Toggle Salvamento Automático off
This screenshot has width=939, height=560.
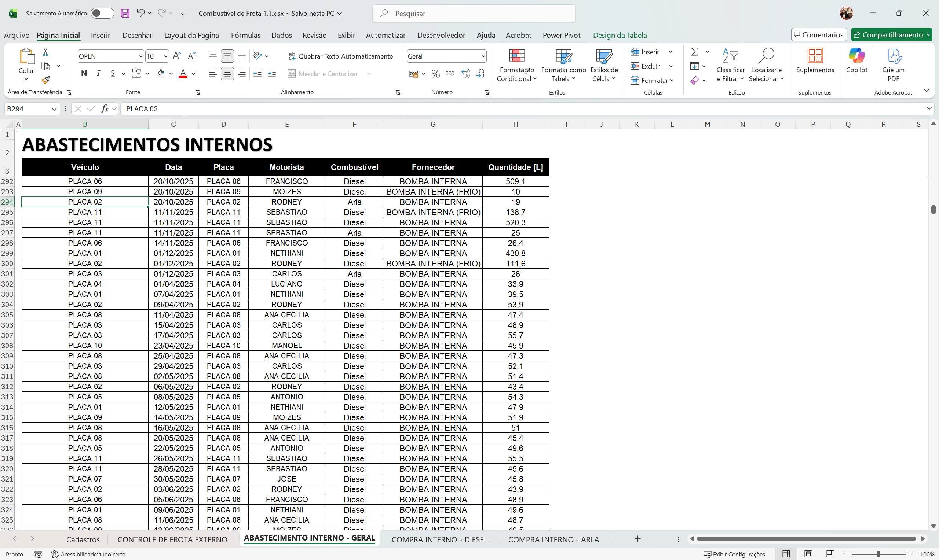coord(102,13)
